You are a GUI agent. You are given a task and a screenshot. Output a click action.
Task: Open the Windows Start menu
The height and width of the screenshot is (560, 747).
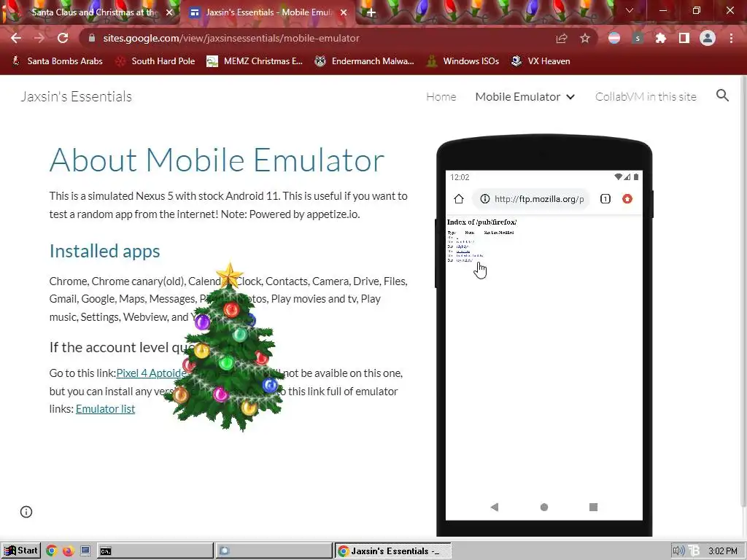point(21,551)
